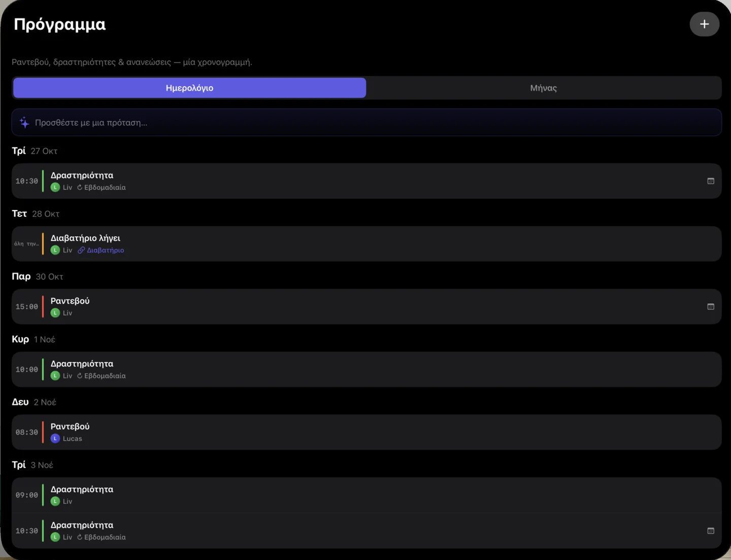Viewport: 731px width, 560px height.
Task: Click Liv avatar in Διαβατήριο λήγει row
Action: 55,250
